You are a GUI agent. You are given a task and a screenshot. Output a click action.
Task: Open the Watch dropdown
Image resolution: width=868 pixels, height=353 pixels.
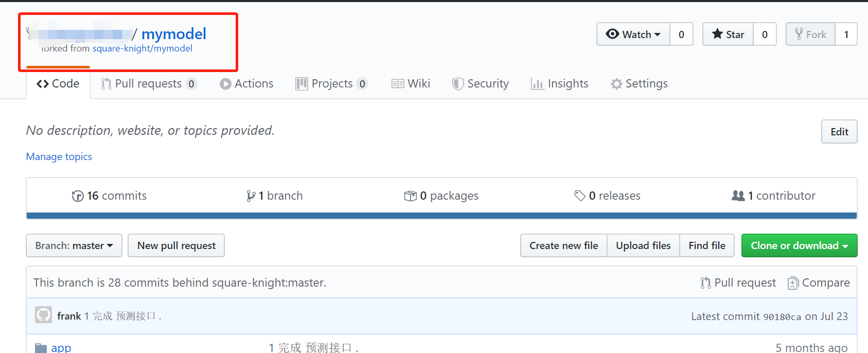(633, 34)
